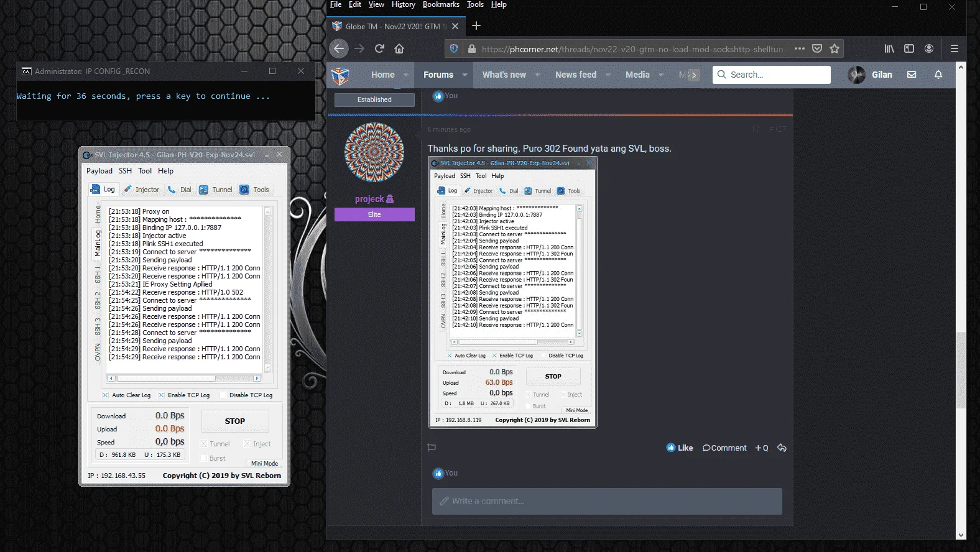
Task: Click STOP button in SVL Injector
Action: 235,421
